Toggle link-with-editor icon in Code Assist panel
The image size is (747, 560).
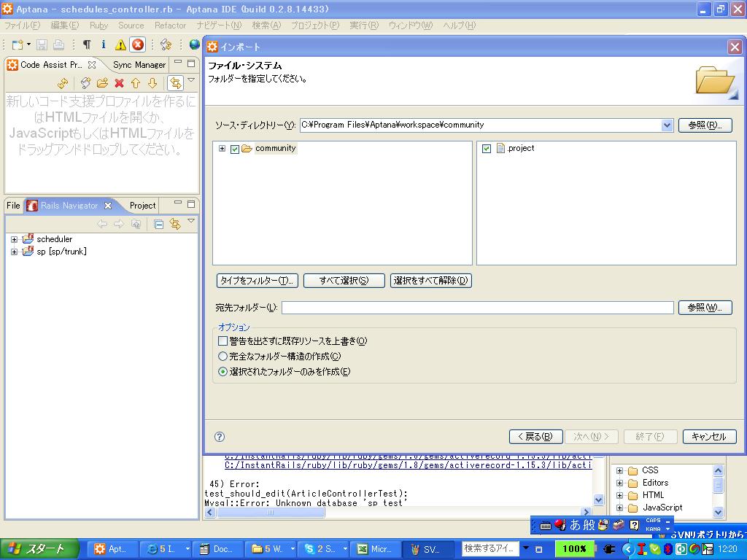click(175, 83)
